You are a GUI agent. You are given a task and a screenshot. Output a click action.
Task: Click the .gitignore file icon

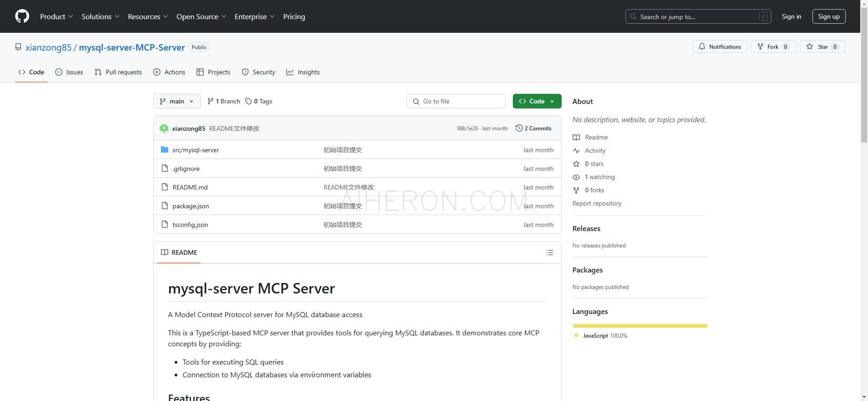165,169
